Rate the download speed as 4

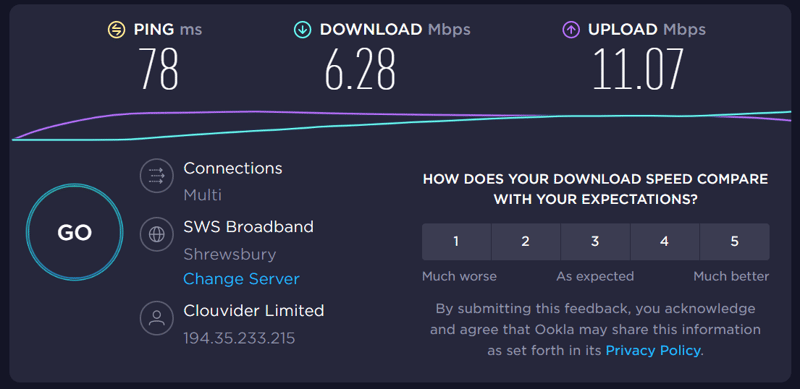pyautogui.click(x=665, y=241)
